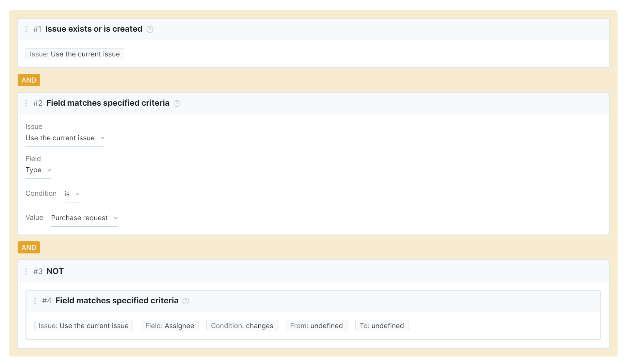Select the NOT rule #3 header
628x364 pixels.
click(55, 271)
